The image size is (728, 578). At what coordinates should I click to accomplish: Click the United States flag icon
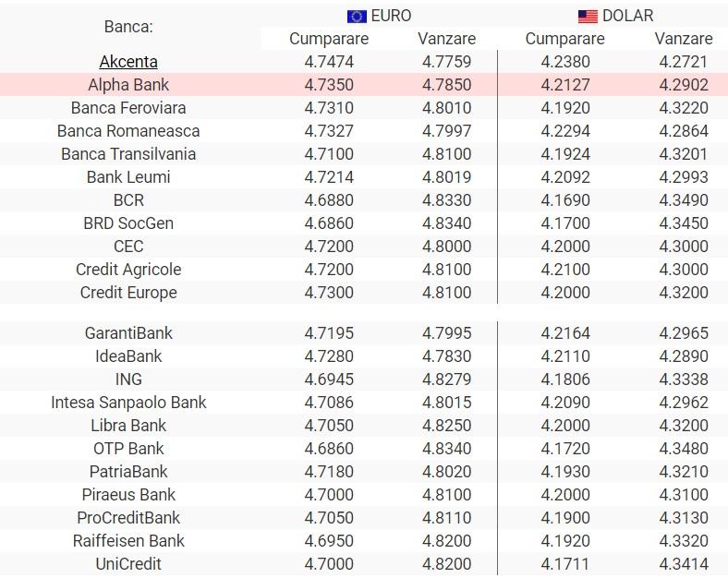tap(588, 17)
